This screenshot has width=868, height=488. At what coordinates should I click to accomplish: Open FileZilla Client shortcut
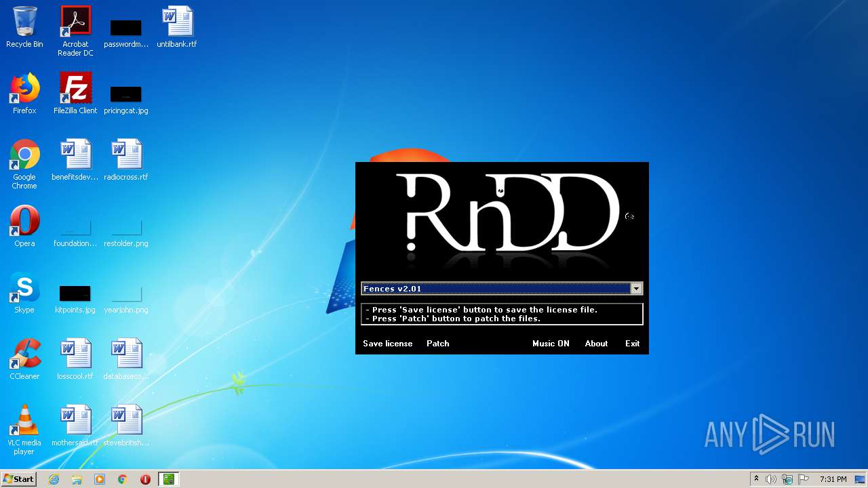75,94
